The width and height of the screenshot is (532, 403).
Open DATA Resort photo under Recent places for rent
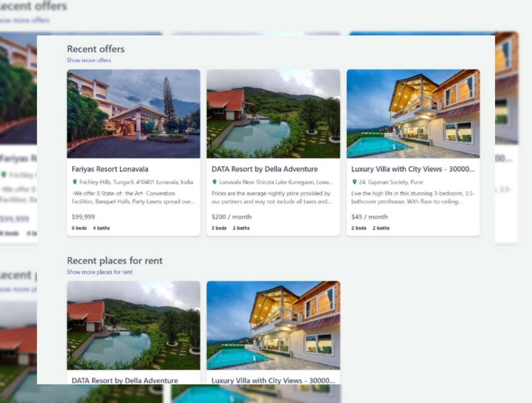click(134, 325)
